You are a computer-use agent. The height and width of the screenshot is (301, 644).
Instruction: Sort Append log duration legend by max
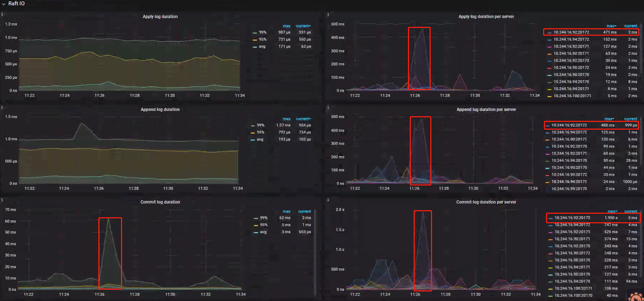[x=287, y=119]
